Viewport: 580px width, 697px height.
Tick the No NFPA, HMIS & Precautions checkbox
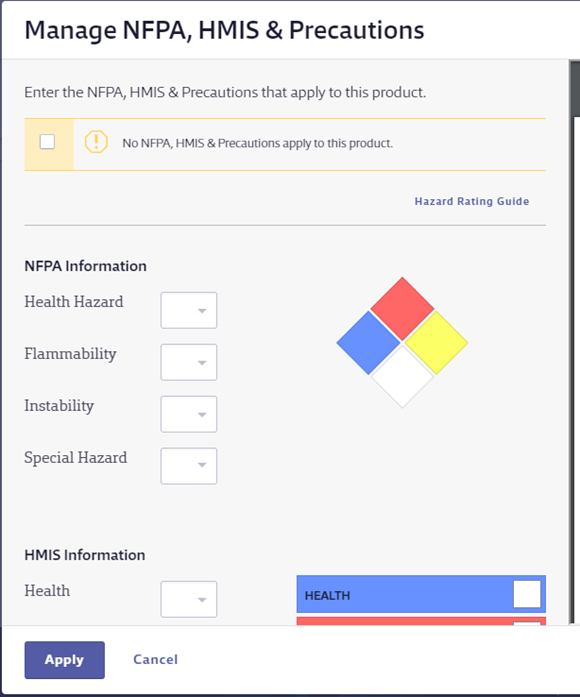tap(47, 142)
